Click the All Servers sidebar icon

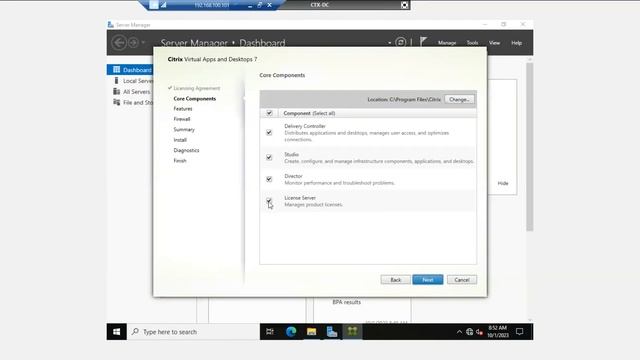click(x=116, y=91)
